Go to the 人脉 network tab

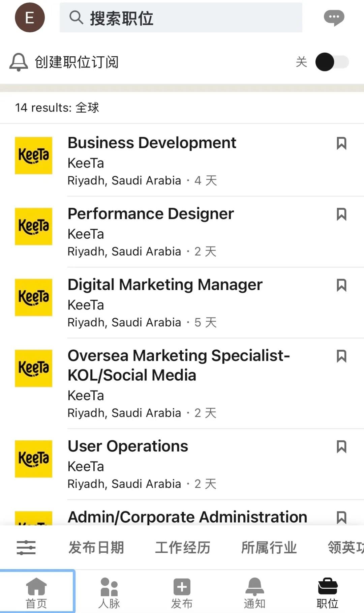[109, 592]
